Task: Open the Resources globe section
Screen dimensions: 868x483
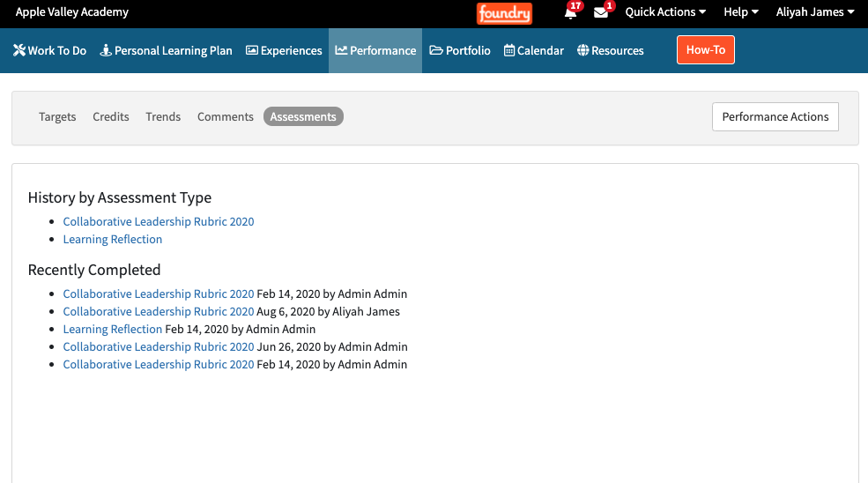Action: coord(611,50)
